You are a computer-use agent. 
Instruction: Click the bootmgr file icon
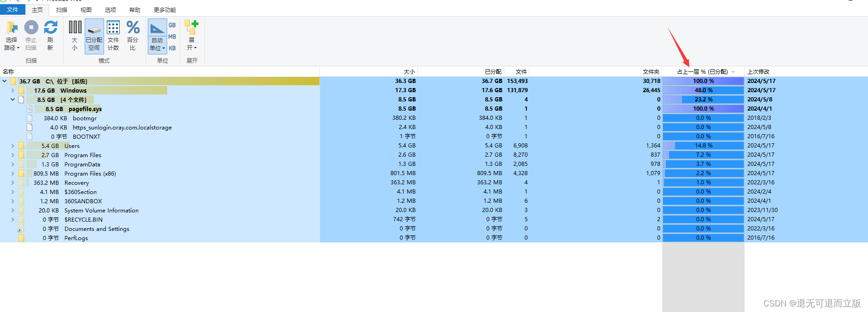pos(29,118)
